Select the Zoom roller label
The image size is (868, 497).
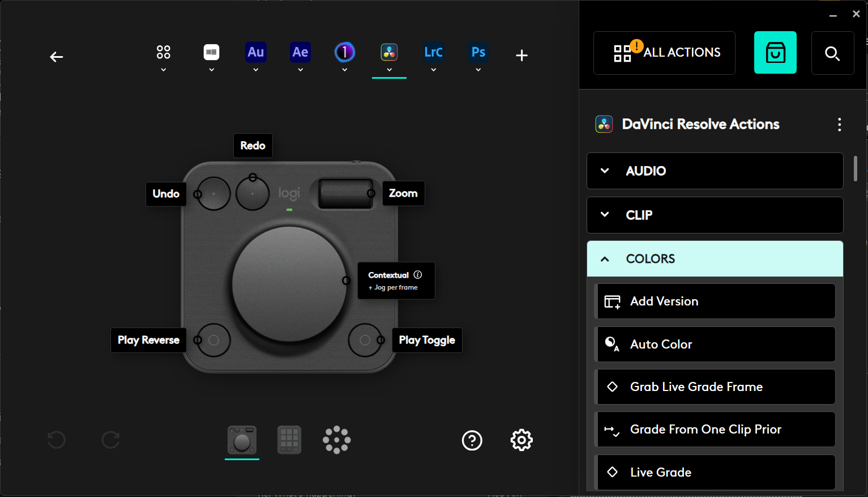pos(404,193)
